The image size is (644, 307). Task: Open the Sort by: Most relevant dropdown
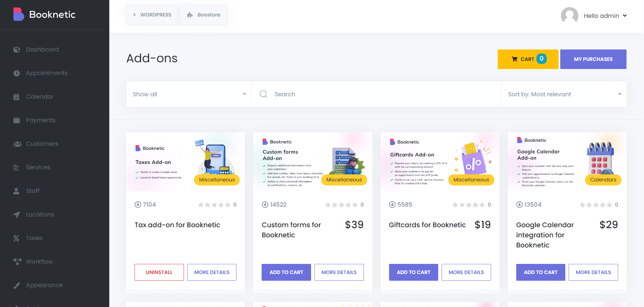[x=564, y=94]
